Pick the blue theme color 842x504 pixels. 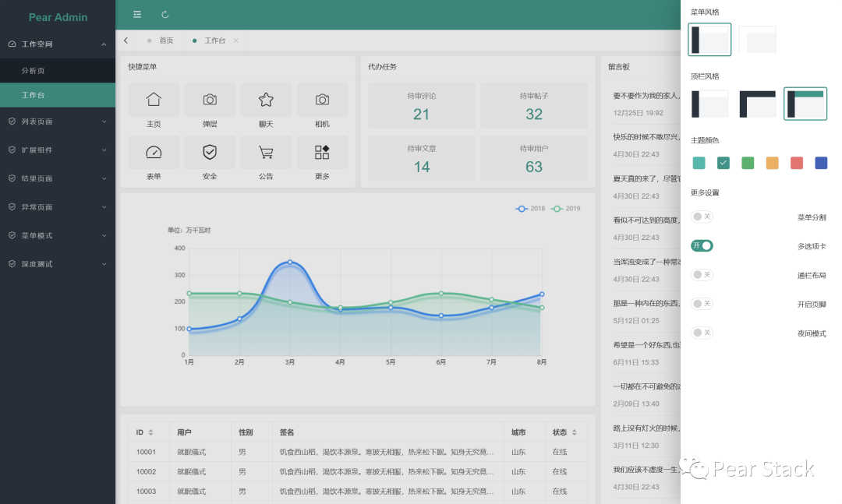click(821, 163)
